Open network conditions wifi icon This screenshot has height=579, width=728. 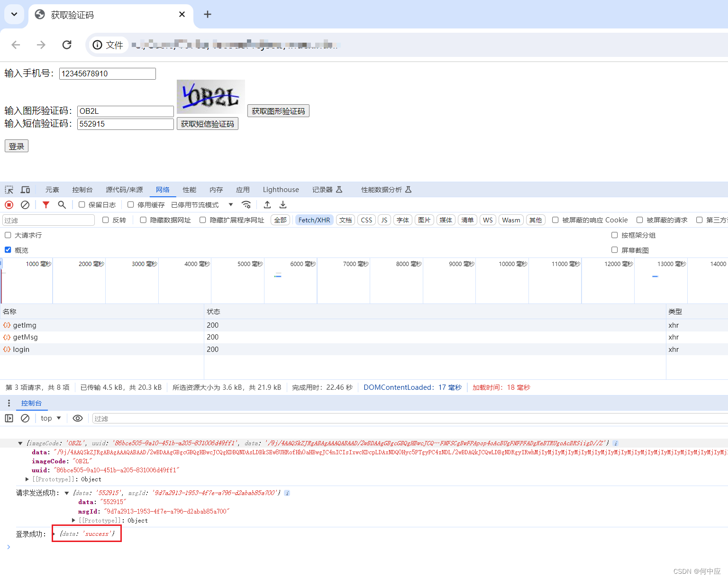click(246, 205)
